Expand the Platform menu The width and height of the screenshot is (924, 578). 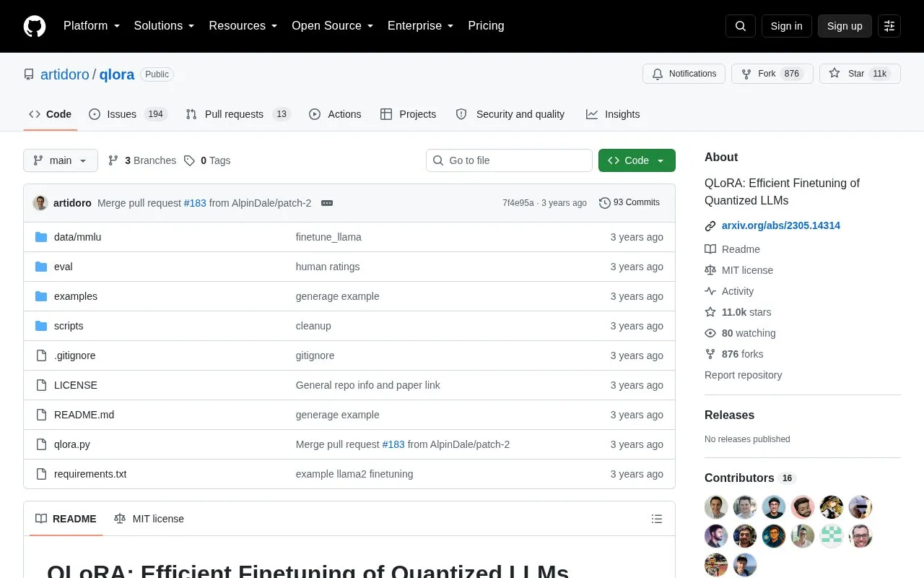coord(92,26)
